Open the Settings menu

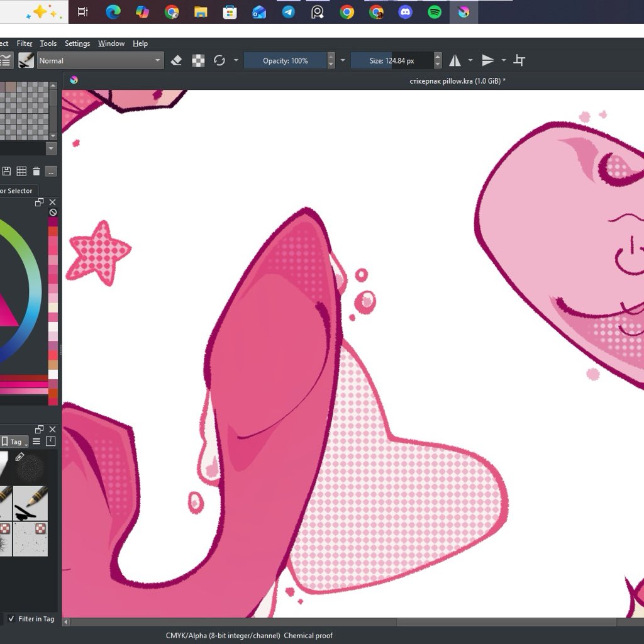click(x=77, y=43)
